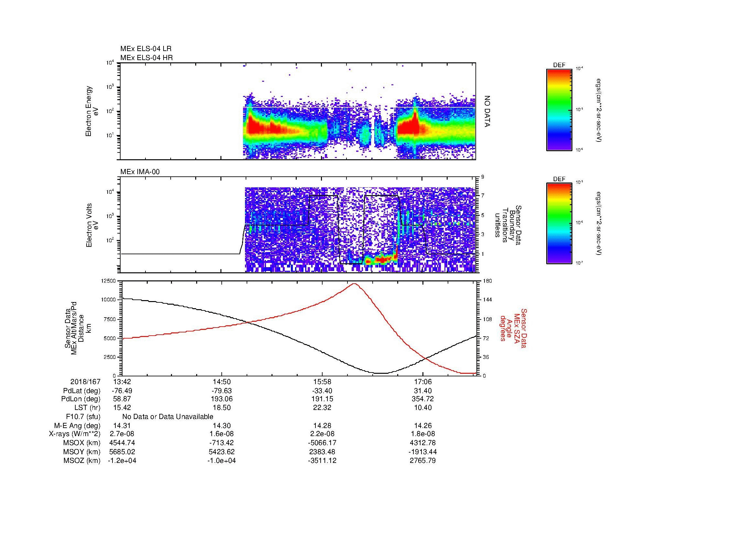The image size is (756, 534).
Task: Click the X-rays value '2.2e-08'
Action: point(322,434)
